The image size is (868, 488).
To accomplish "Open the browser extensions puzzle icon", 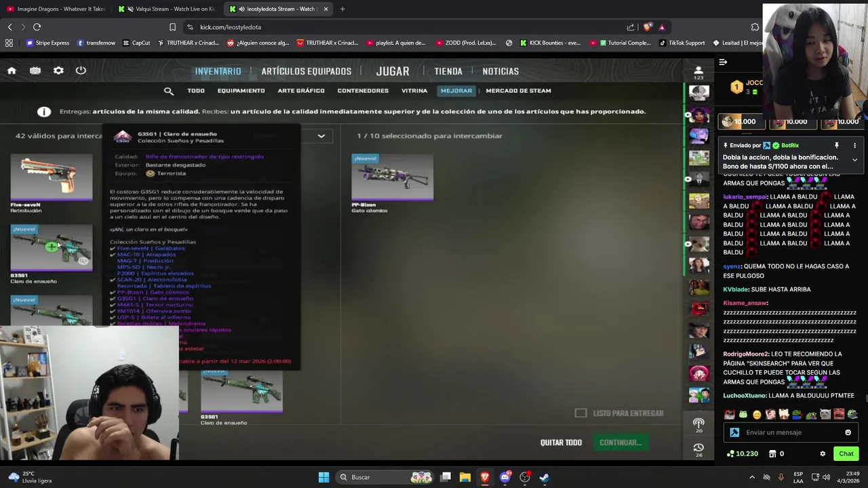I will pos(755,27).
